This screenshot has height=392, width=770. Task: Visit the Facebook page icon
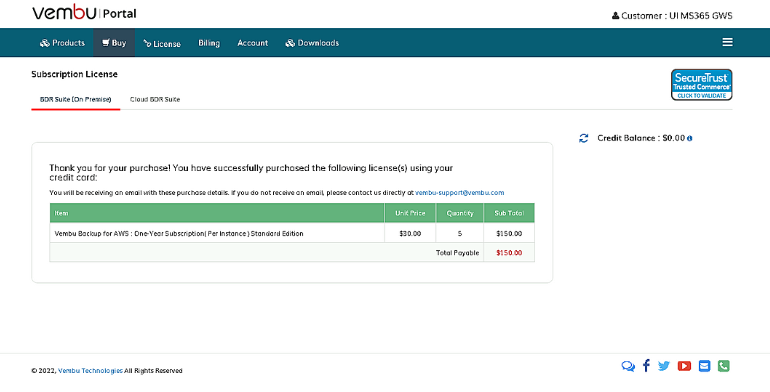point(646,365)
